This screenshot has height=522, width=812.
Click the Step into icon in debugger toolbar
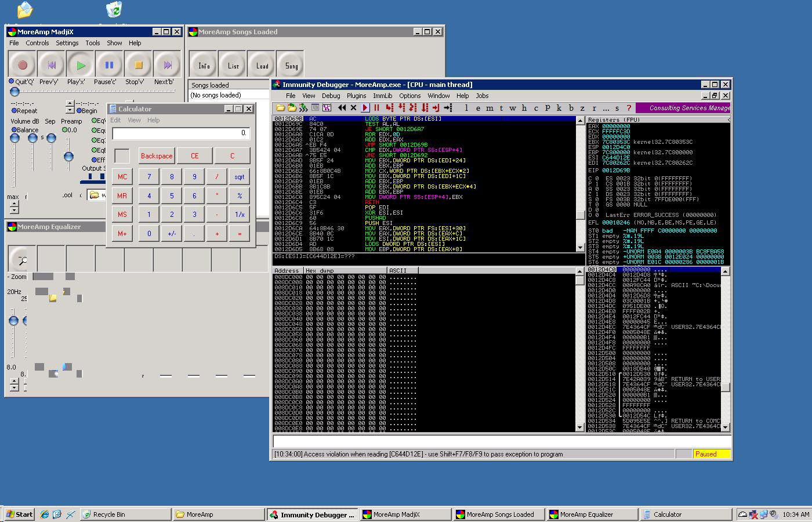(390, 108)
